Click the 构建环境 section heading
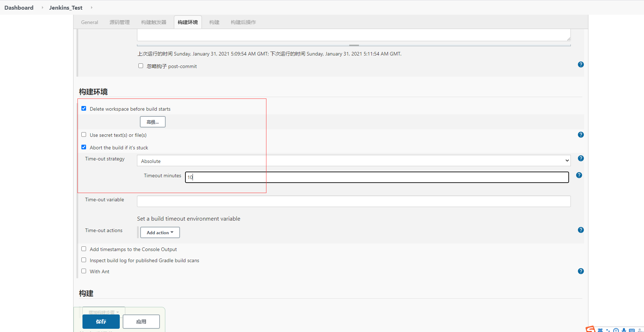Image resolution: width=644 pixels, height=332 pixels. [93, 92]
